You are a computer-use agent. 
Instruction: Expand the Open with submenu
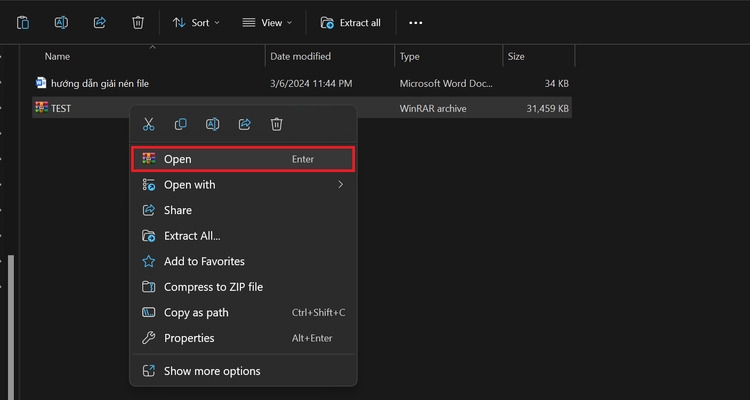click(x=243, y=185)
